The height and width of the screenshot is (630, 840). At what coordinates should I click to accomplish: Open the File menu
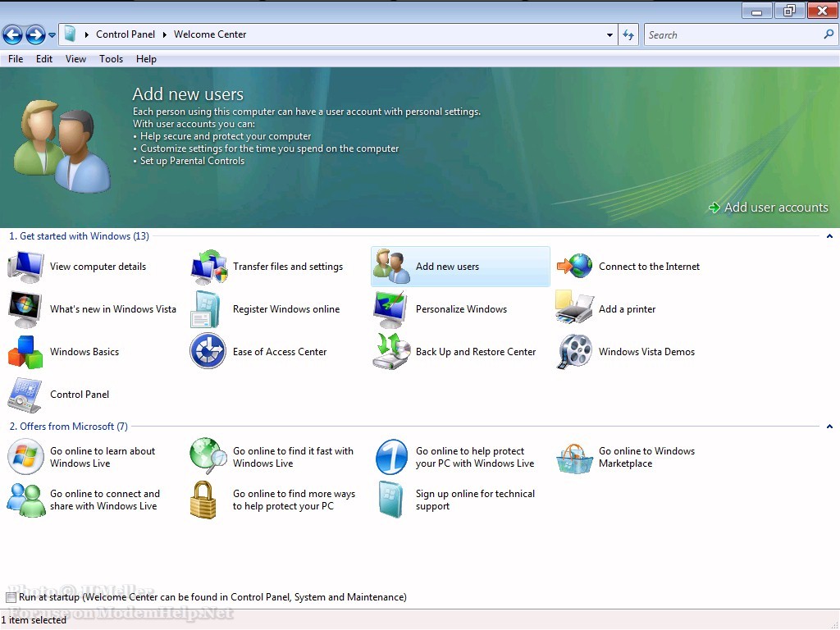[16, 59]
